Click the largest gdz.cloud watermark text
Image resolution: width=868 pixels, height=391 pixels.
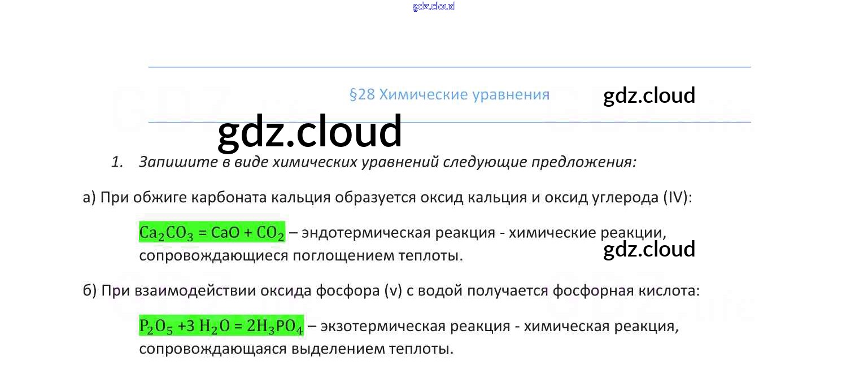click(309, 132)
